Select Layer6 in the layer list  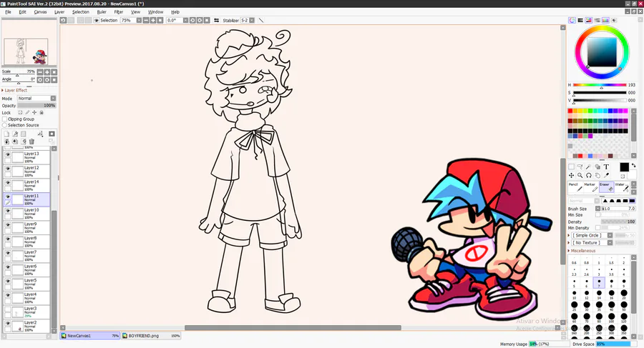(x=26, y=270)
